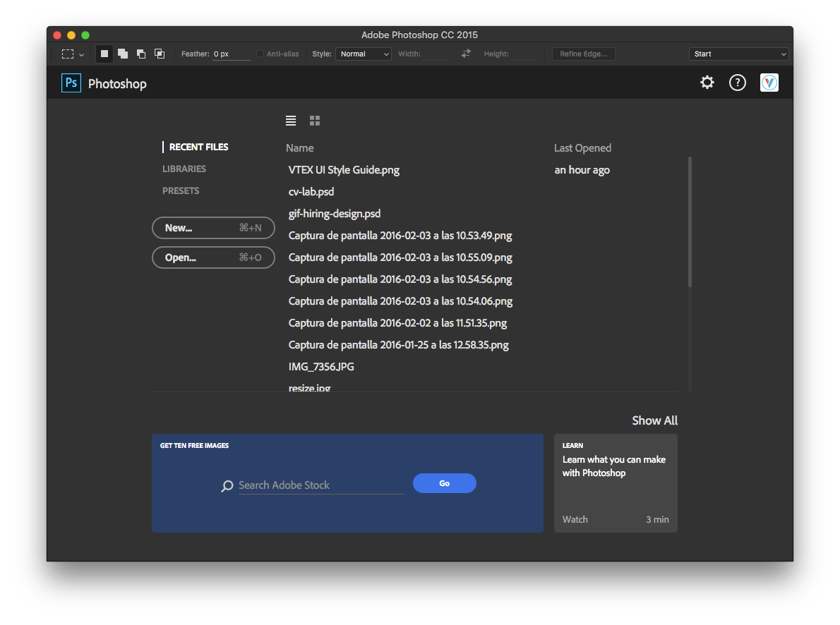Open cv-lab.psd from recent files
Screen dimensions: 840x625
[311, 192]
